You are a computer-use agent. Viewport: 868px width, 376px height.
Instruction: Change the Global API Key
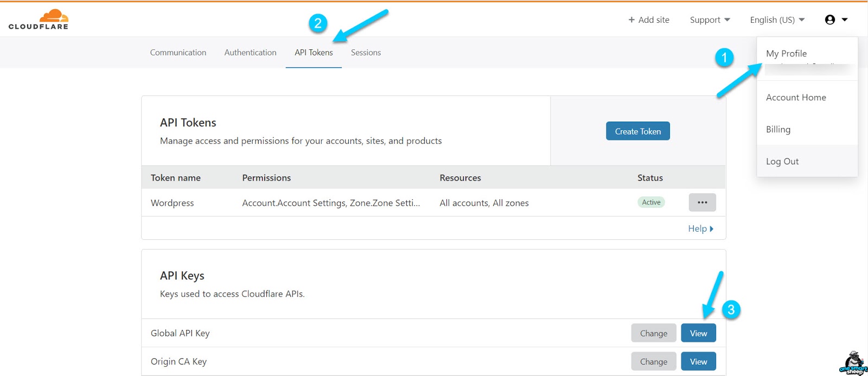tap(654, 333)
